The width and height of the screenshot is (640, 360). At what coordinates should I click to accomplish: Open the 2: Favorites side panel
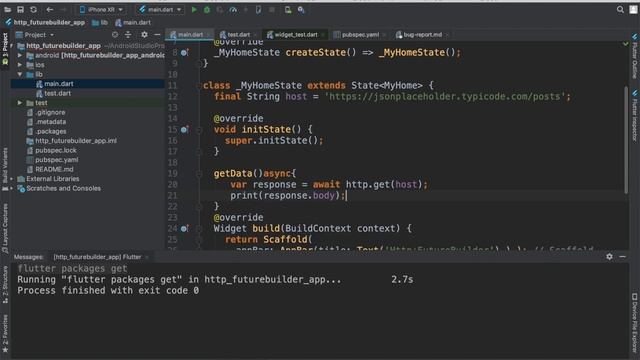coord(5,333)
